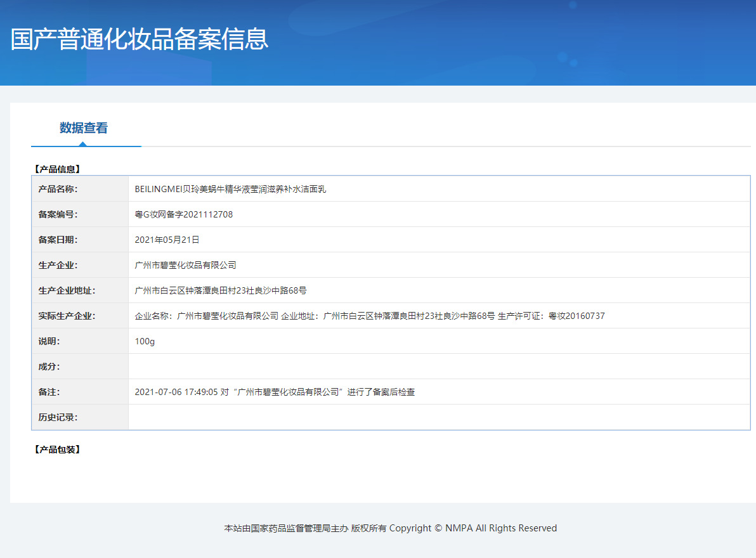The height and width of the screenshot is (558, 756).
Task: Click the 实际生产企业 details text
Action: [x=370, y=316]
